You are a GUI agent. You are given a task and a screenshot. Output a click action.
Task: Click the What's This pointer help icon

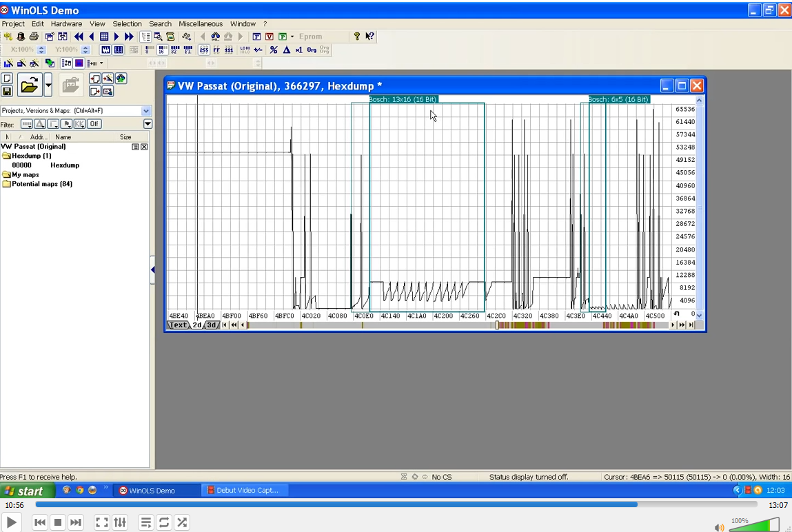click(369, 37)
